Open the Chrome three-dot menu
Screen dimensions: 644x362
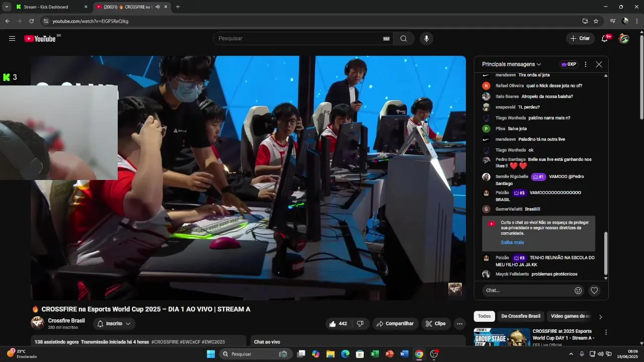click(637, 21)
